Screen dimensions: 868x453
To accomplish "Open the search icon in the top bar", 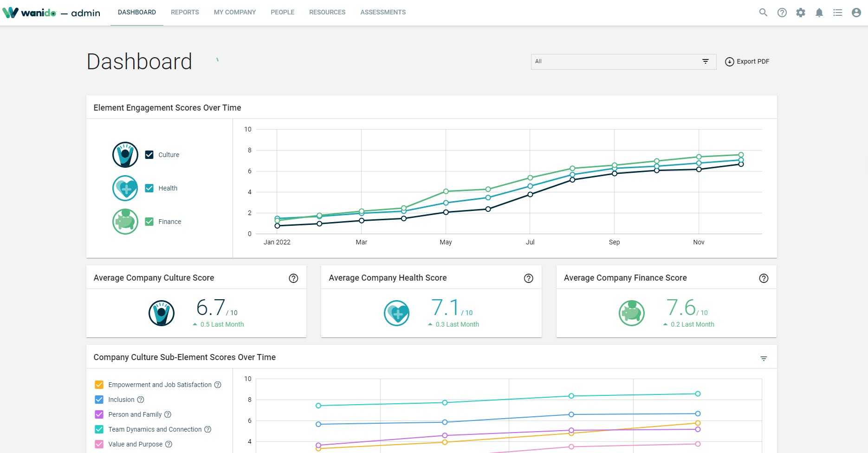I will coord(763,12).
